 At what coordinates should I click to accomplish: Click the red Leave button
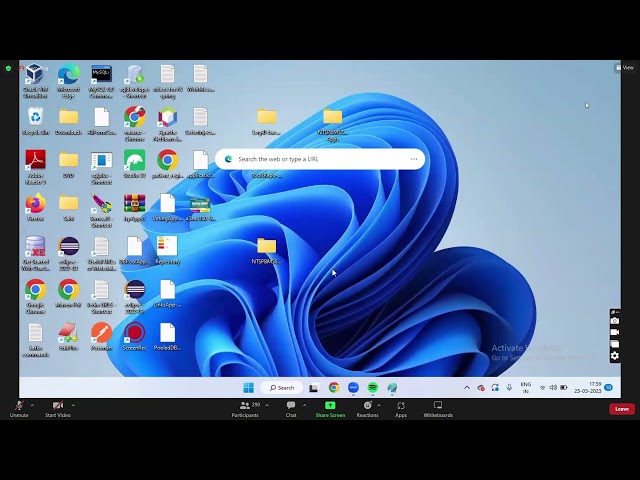click(x=622, y=408)
